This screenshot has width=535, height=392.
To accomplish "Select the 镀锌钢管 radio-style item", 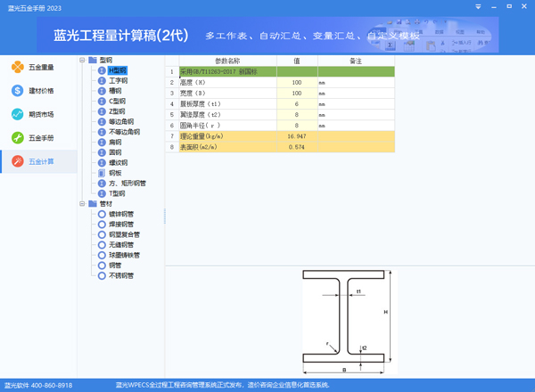I will [102, 214].
